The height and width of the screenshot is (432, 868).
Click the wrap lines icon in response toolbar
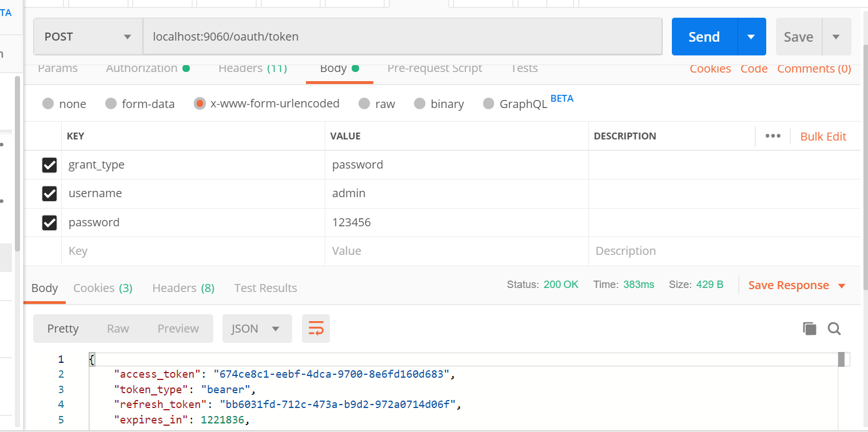point(316,329)
